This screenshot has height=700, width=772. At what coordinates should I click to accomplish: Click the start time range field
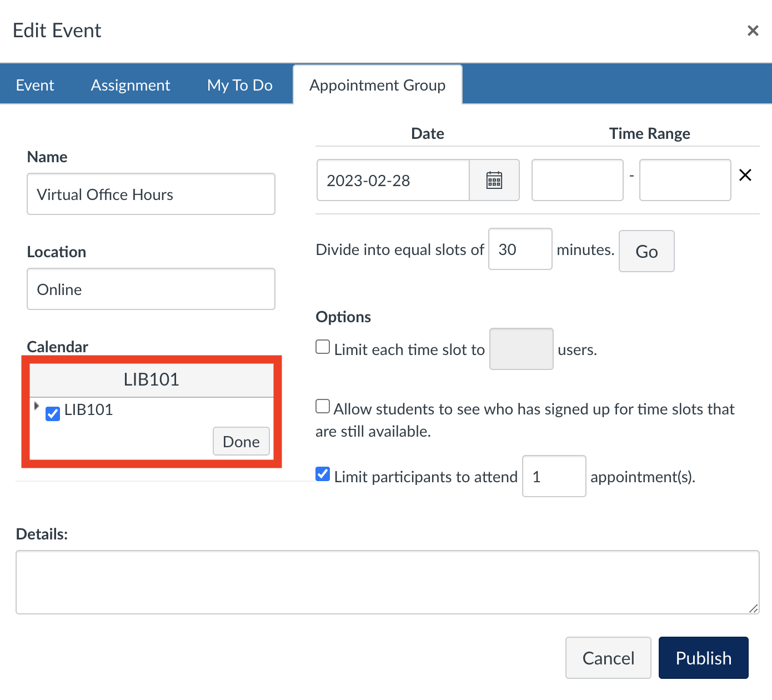pyautogui.click(x=578, y=180)
